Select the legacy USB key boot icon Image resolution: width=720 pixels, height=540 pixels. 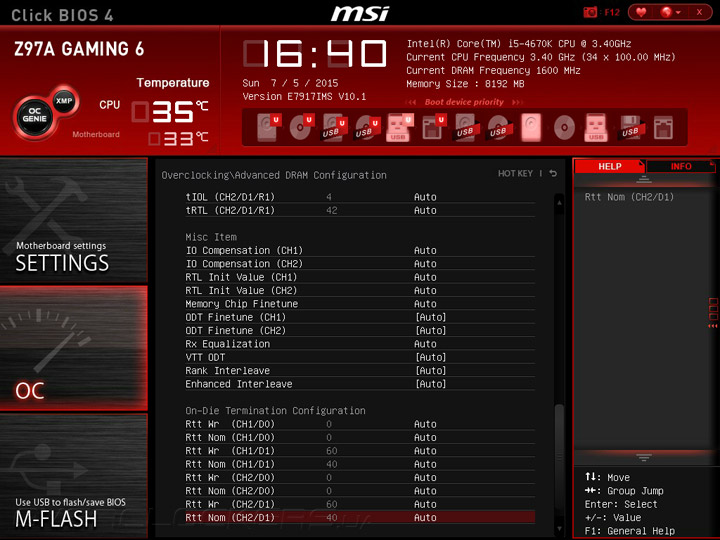(x=596, y=127)
